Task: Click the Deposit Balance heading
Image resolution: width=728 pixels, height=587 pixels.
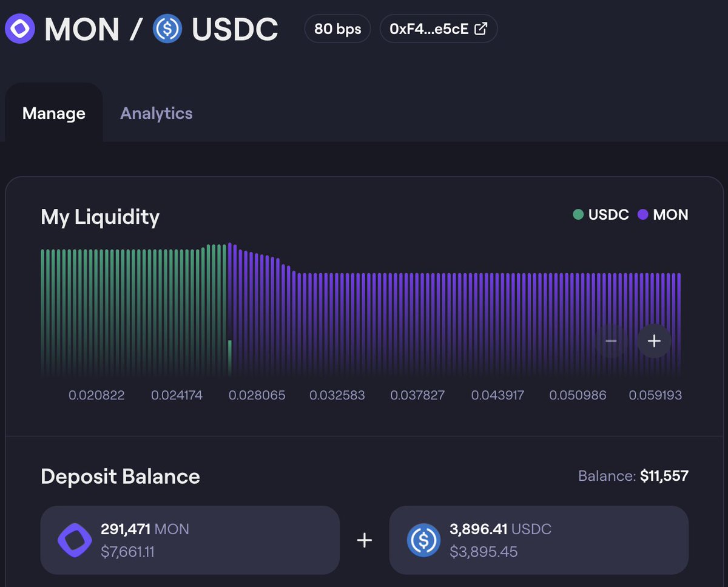Action: coord(120,477)
